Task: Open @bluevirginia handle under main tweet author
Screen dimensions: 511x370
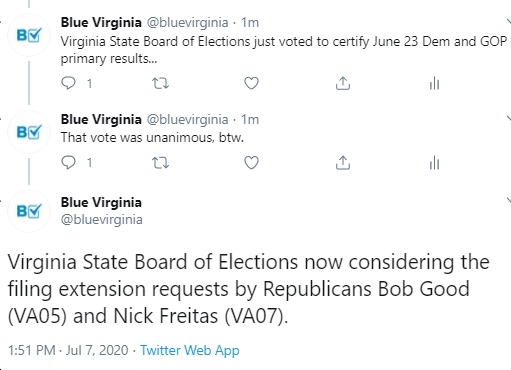Action: [102, 220]
